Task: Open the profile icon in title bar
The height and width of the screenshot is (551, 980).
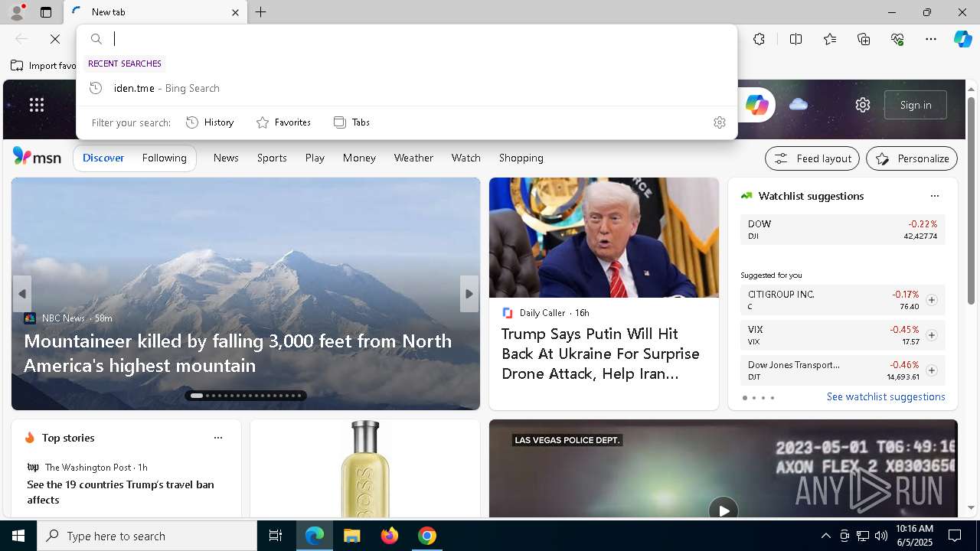Action: click(x=16, y=12)
